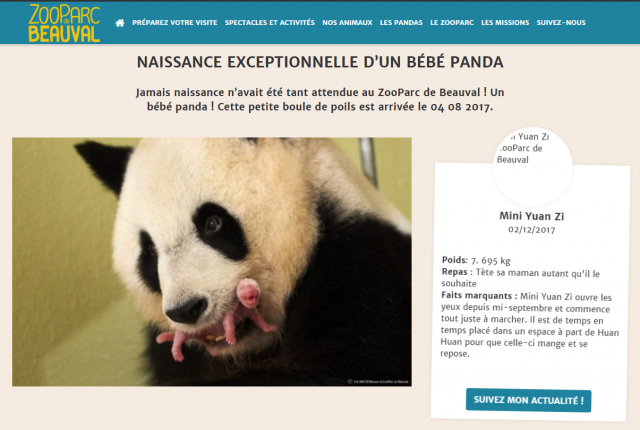This screenshot has width=640, height=430.
Task: Click the Poids 7.695 kg line
Action: click(x=476, y=260)
